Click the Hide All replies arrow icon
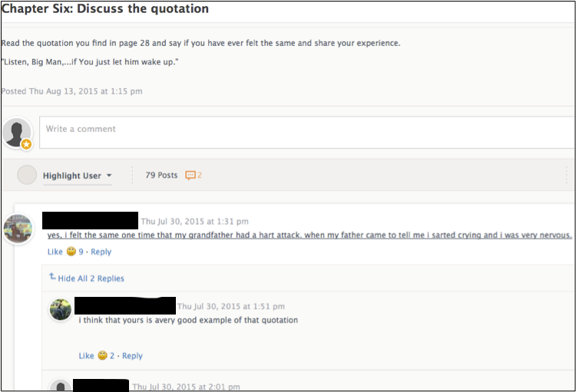Screen dimensions: 576x392 52,276
